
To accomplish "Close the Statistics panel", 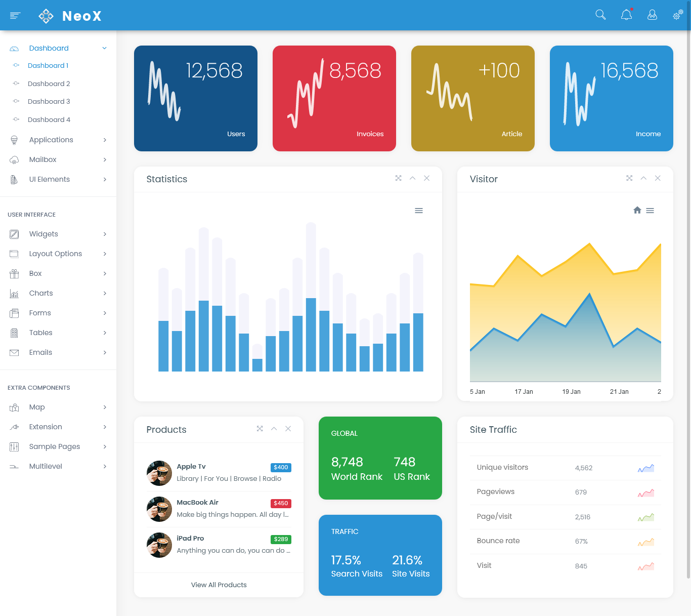I will pos(427,178).
